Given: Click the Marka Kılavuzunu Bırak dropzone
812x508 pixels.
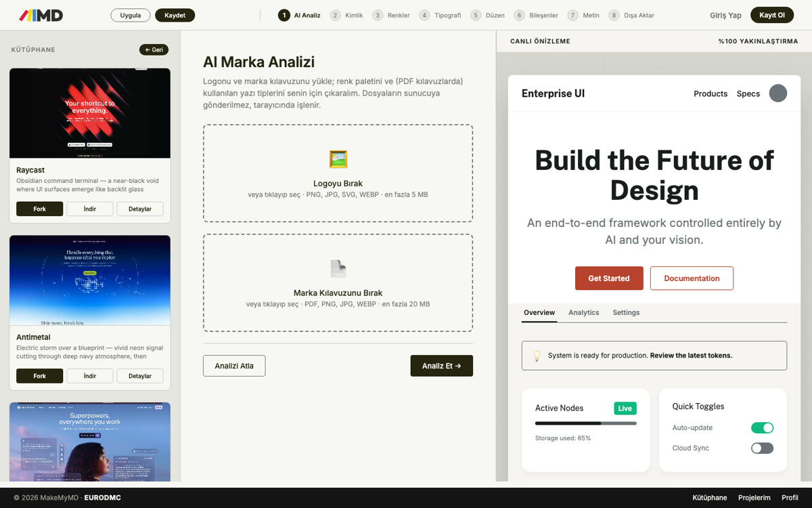Looking at the screenshot, I should point(338,283).
